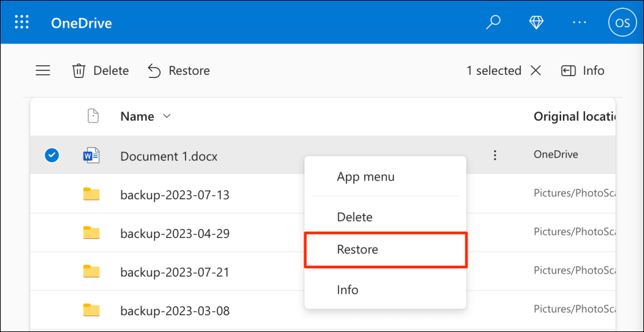Toggle the hamburger navigation menu
This screenshot has height=332, width=644.
click(43, 70)
